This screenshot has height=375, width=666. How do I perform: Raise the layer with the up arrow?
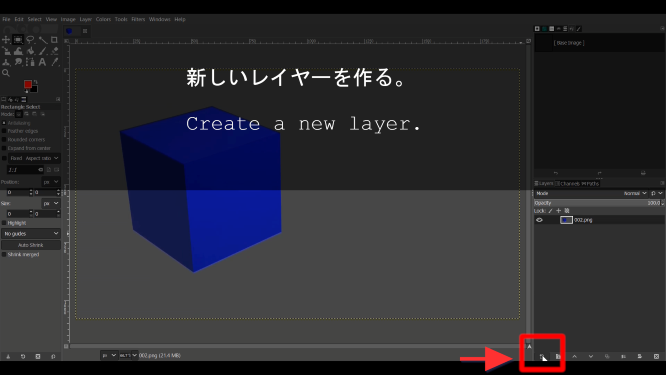point(574,357)
